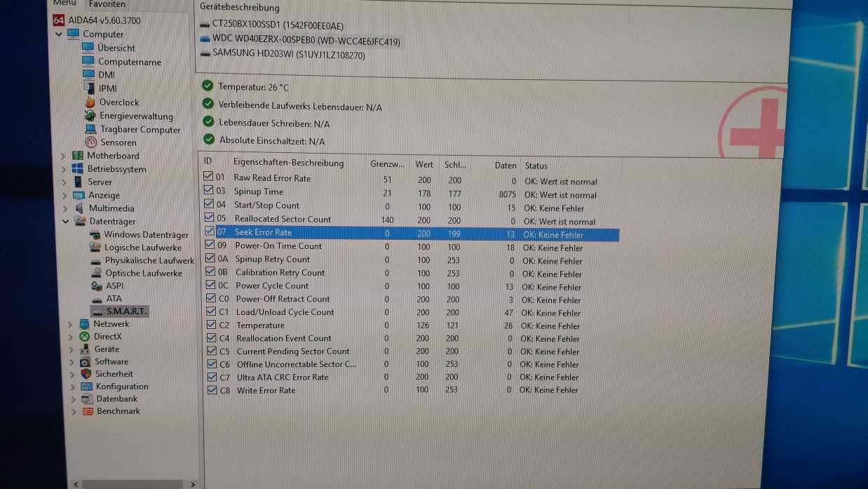Uncheck the Write Error Rate checkbox
This screenshot has height=489, width=868.
click(x=212, y=390)
